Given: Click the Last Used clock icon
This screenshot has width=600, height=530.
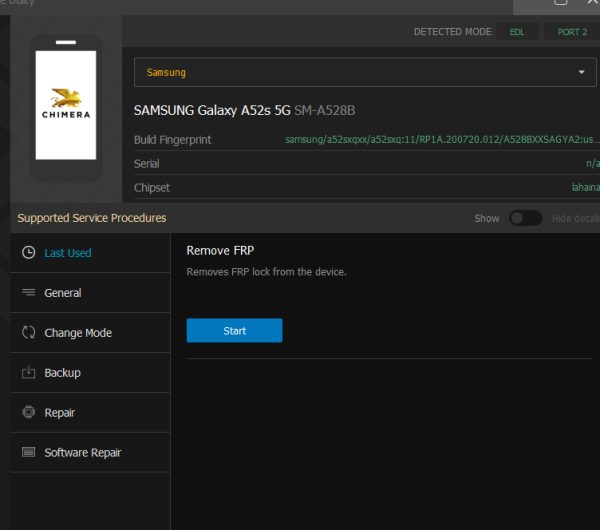Looking at the screenshot, I should click(29, 253).
